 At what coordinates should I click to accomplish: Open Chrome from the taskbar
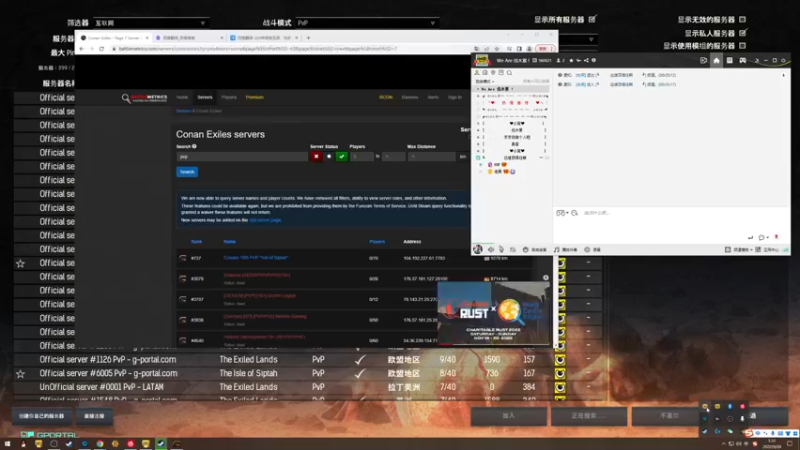tap(100, 444)
